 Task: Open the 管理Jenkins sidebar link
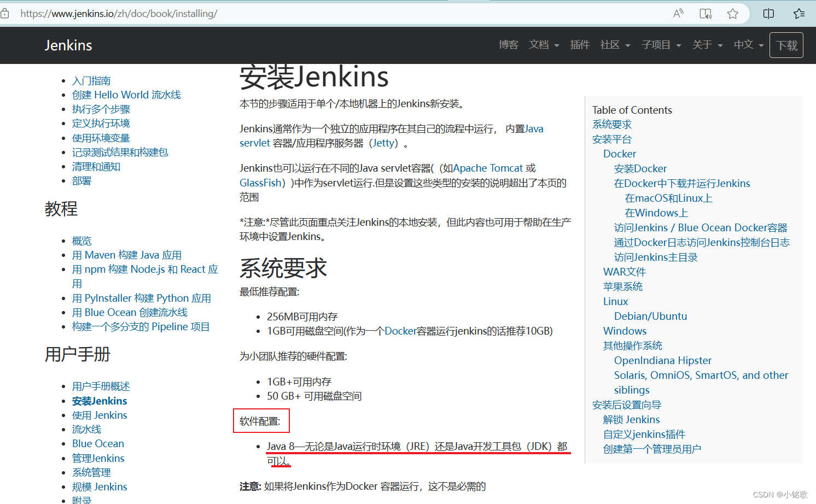click(x=98, y=459)
